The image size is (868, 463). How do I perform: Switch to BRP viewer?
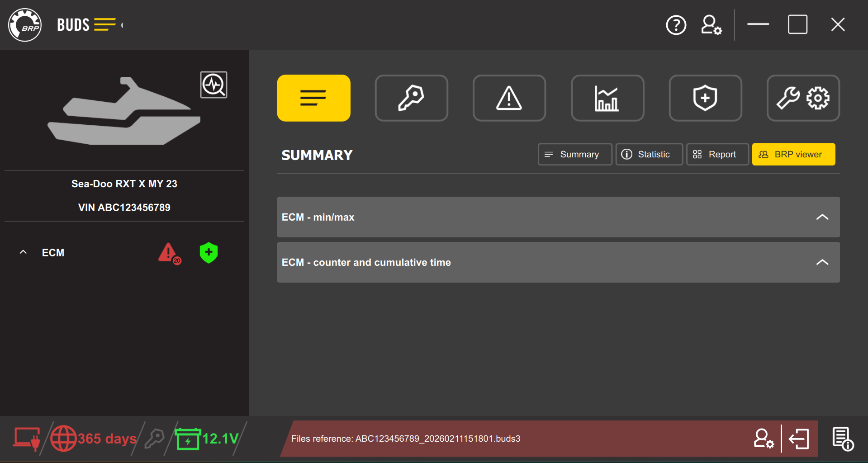coord(793,155)
